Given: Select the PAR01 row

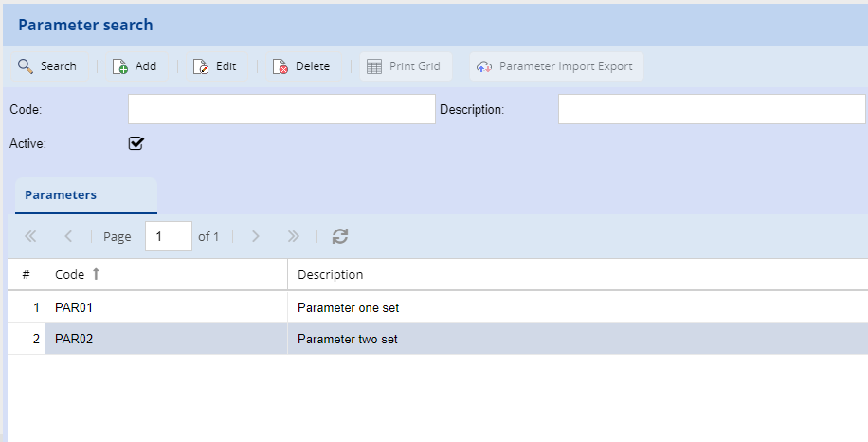Looking at the screenshot, I should click(x=74, y=308).
